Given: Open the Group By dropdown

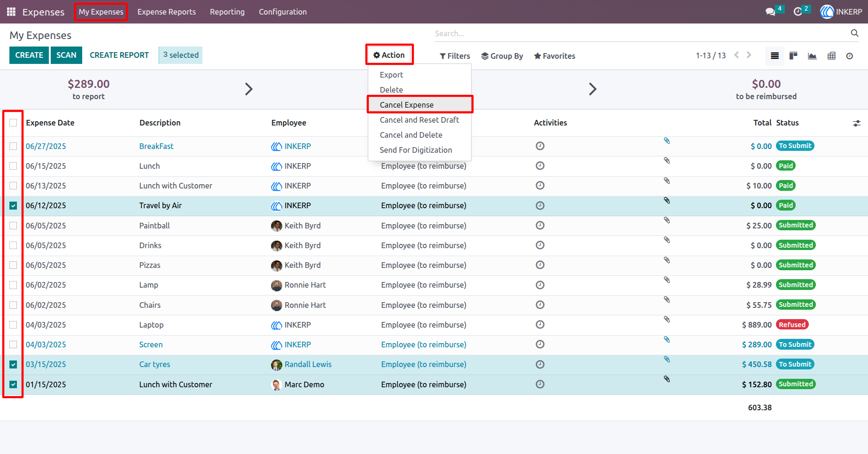Looking at the screenshot, I should click(x=502, y=56).
